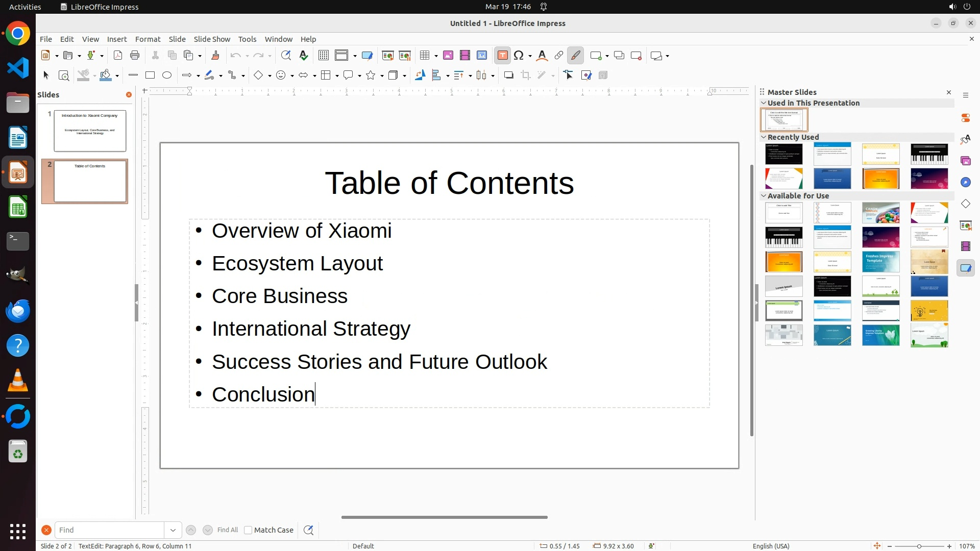Click the zoom slider in status bar
Viewport: 980px width, 551px height.
pos(919,546)
